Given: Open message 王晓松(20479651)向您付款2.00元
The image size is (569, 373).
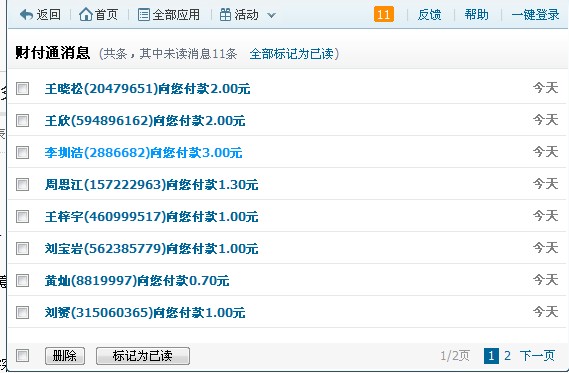Looking at the screenshot, I should (x=148, y=89).
